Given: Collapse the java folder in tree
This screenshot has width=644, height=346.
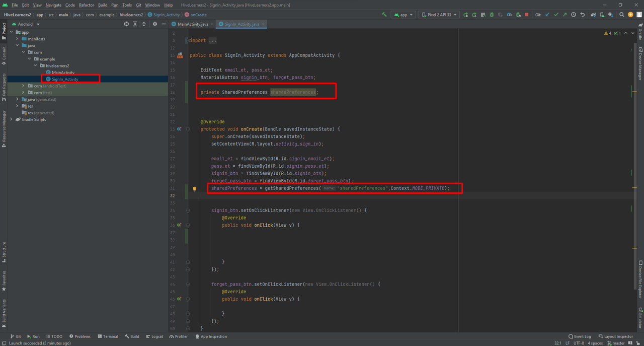Looking at the screenshot, I should [18, 45].
